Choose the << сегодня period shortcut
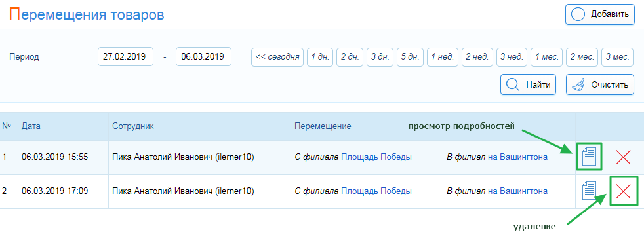 click(x=277, y=57)
